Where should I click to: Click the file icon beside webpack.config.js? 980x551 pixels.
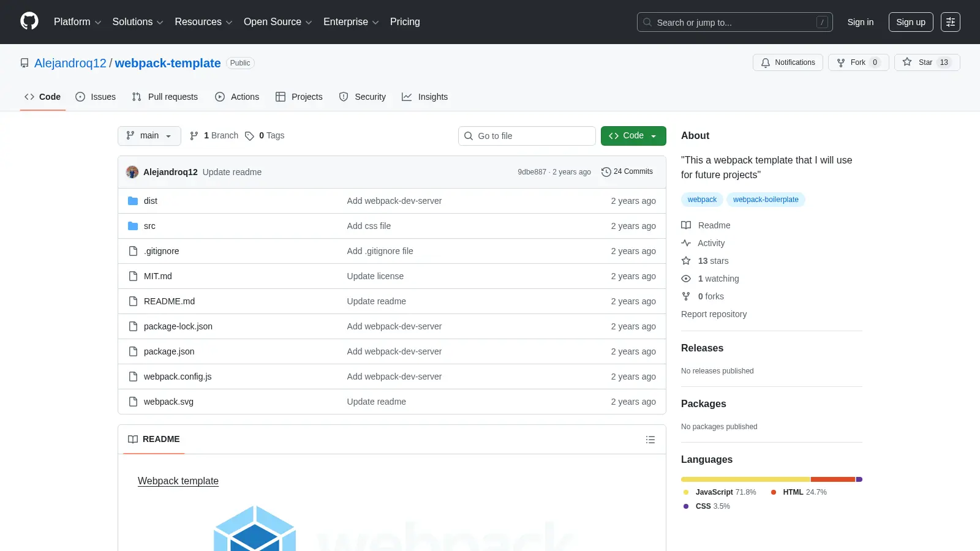click(133, 377)
